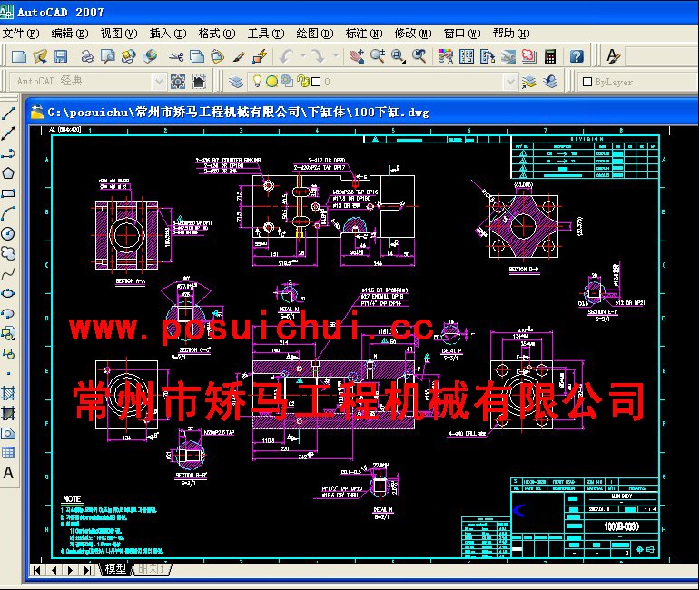700x590 pixels.
Task: Open DesignCenter
Action: tap(467, 56)
